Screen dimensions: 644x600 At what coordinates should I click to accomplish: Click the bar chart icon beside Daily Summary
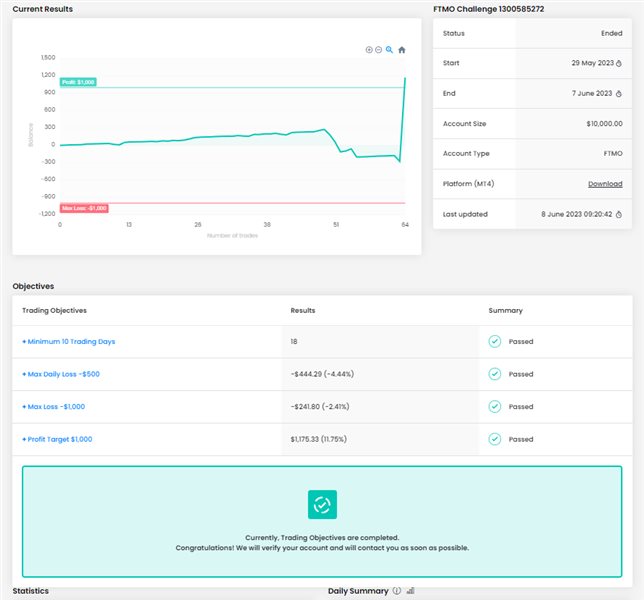(x=410, y=591)
